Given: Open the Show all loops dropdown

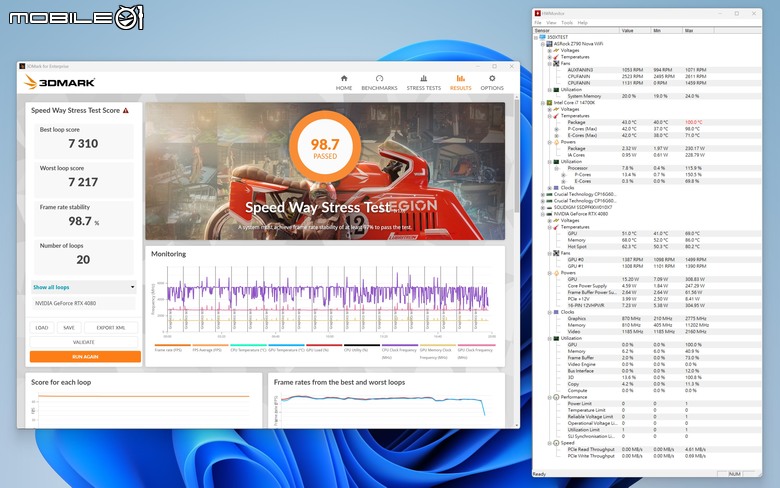Looking at the screenshot, I should click(x=84, y=287).
